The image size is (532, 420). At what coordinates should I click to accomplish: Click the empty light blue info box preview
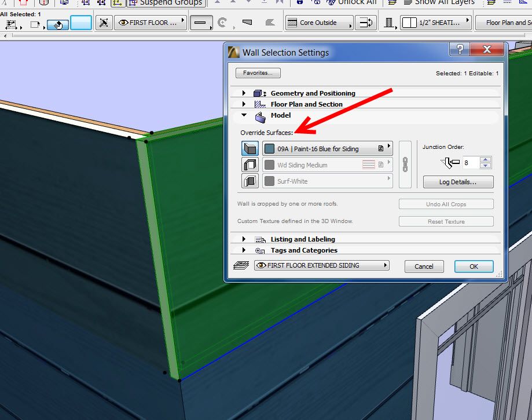(80, 23)
